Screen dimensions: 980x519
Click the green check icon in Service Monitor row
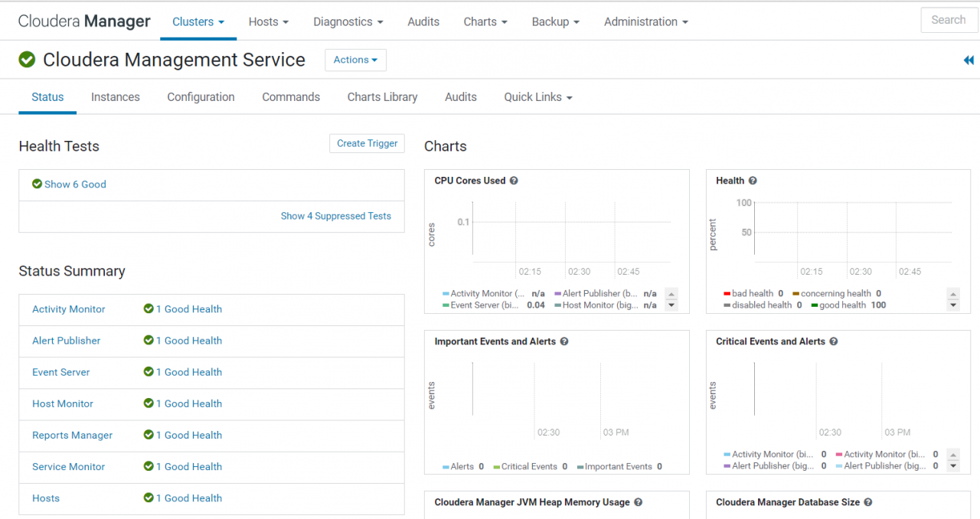pos(149,465)
